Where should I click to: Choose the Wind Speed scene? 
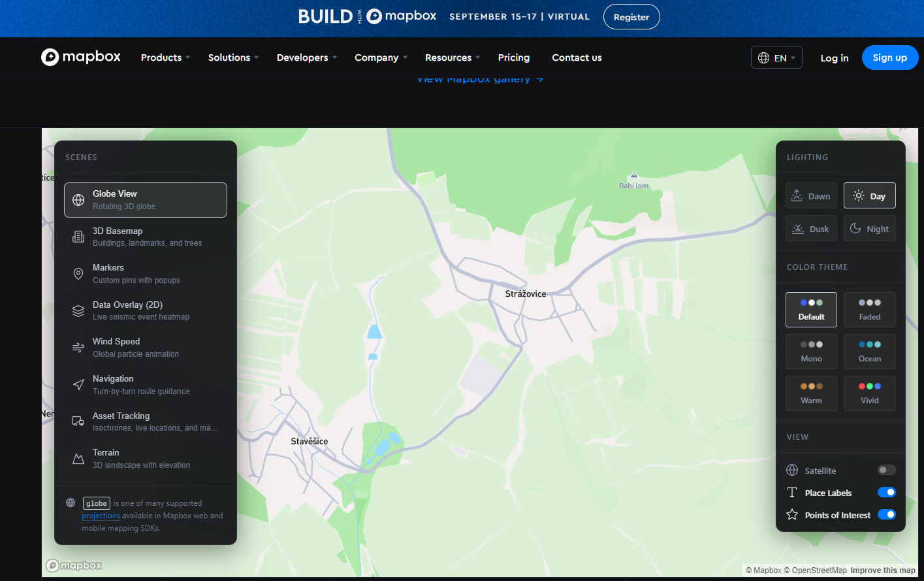(x=146, y=348)
